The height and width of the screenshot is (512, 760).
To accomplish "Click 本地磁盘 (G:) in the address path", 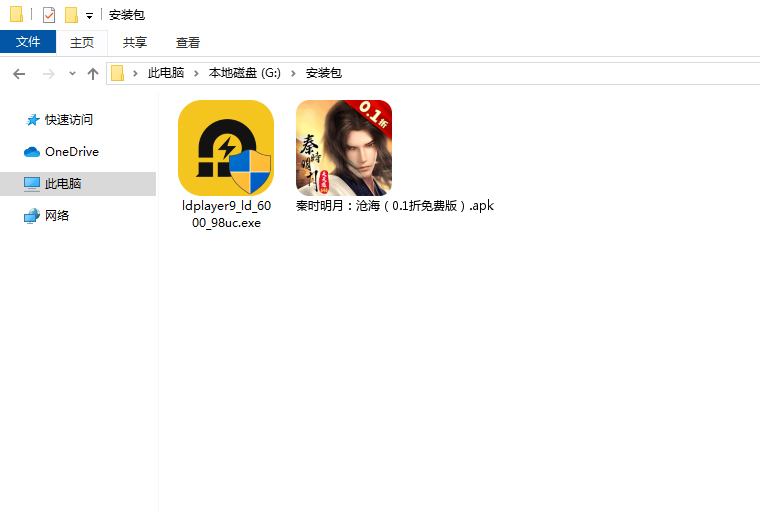I will pos(244,73).
